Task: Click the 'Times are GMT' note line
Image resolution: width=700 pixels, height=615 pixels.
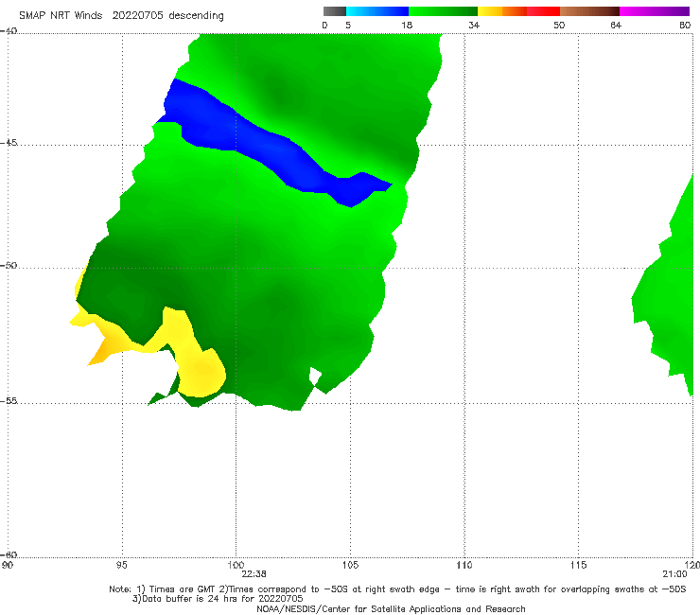Action: [397, 589]
